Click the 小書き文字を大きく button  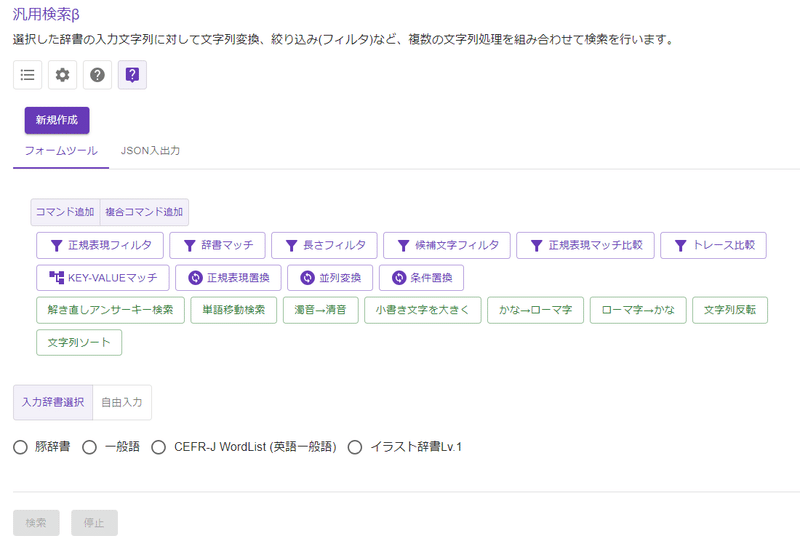point(422,310)
